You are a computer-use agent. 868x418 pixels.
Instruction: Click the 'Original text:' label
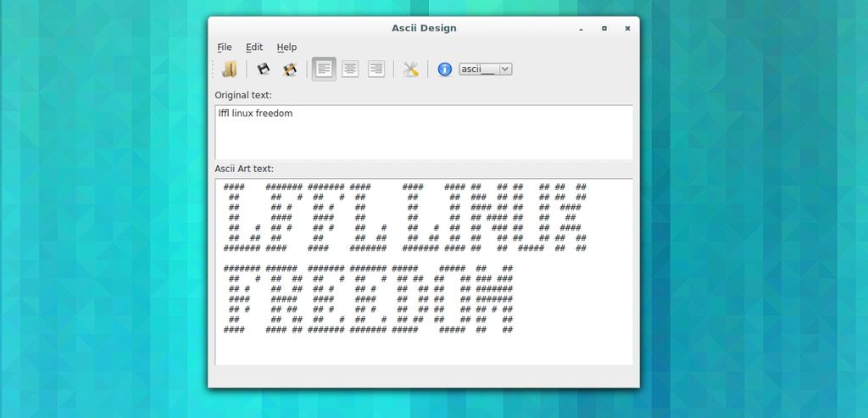tap(243, 95)
